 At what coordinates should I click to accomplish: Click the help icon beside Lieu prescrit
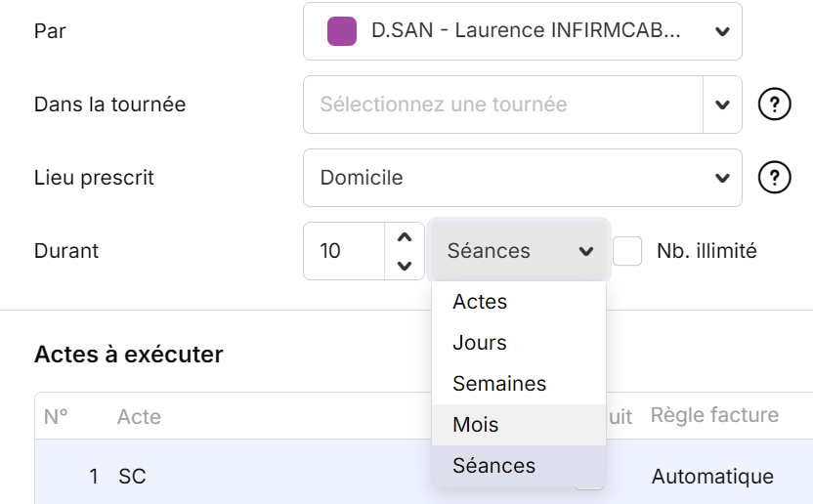click(774, 178)
